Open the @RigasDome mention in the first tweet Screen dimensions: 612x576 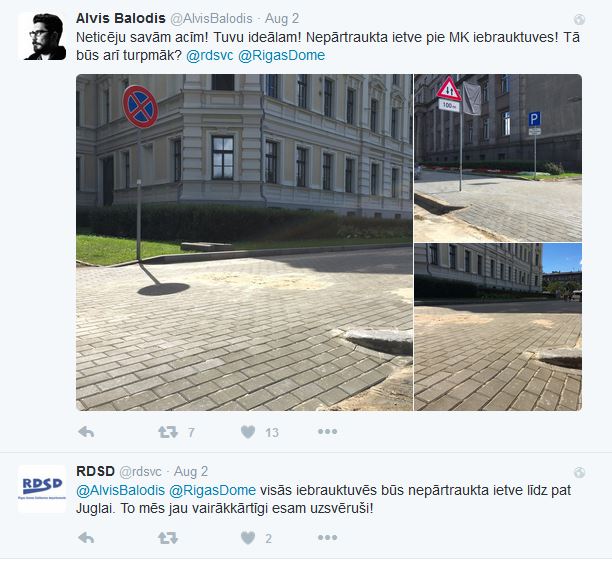(x=281, y=55)
